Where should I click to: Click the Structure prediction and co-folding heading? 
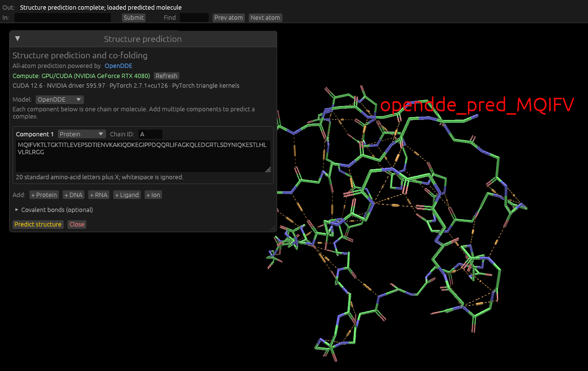[x=80, y=55]
